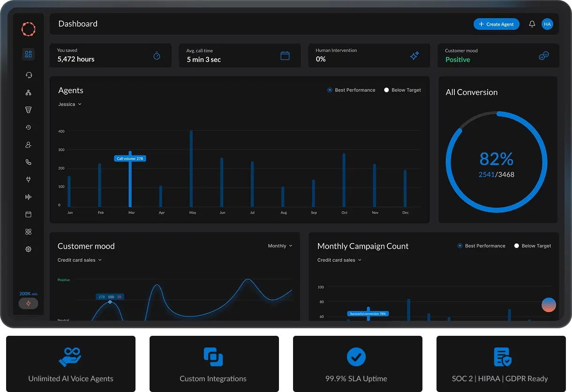Screen dimensions: 572x392
Task: Click the Create Agent button
Action: [x=497, y=24]
